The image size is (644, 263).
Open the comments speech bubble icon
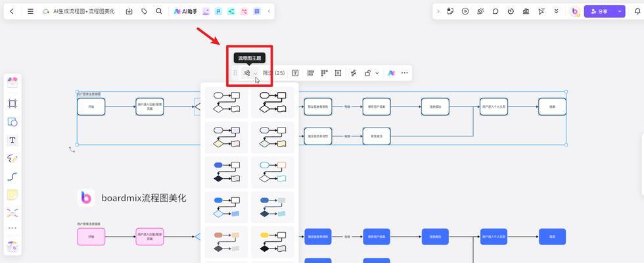point(495,11)
